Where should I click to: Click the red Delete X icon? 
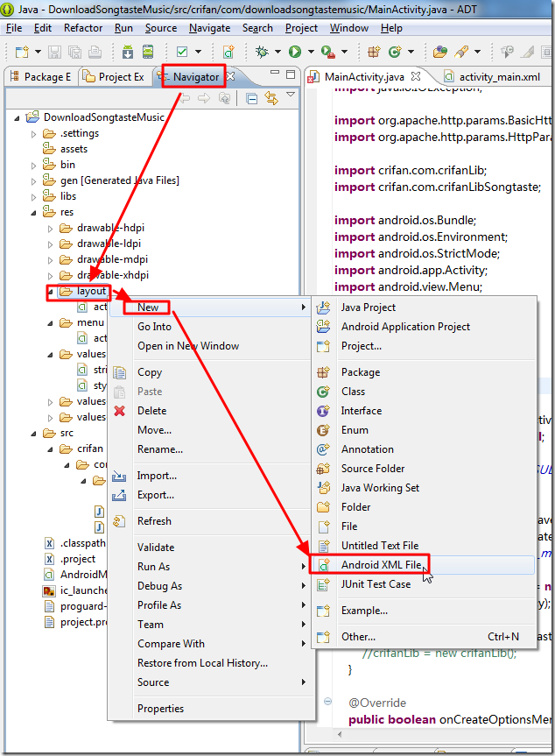[x=119, y=411]
